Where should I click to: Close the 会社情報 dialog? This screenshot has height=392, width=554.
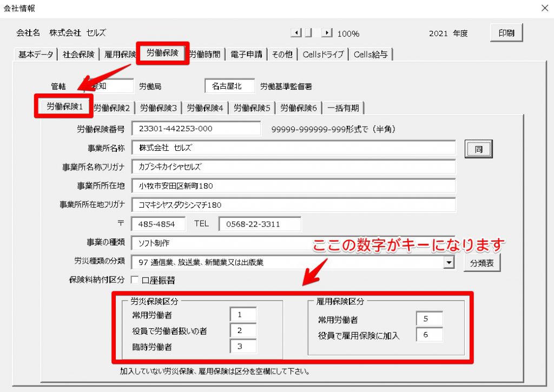(545, 8)
